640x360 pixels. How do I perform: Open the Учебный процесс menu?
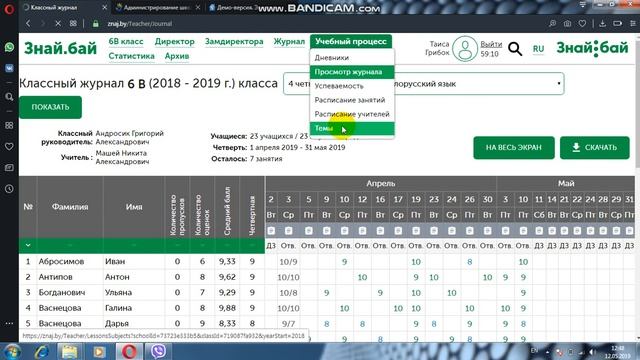pos(351,41)
